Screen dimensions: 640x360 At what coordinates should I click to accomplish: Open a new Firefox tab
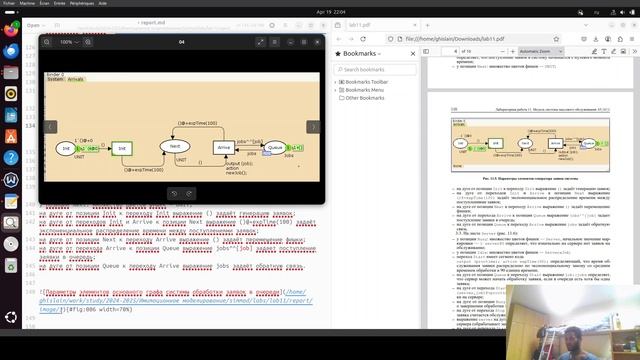pos(428,25)
